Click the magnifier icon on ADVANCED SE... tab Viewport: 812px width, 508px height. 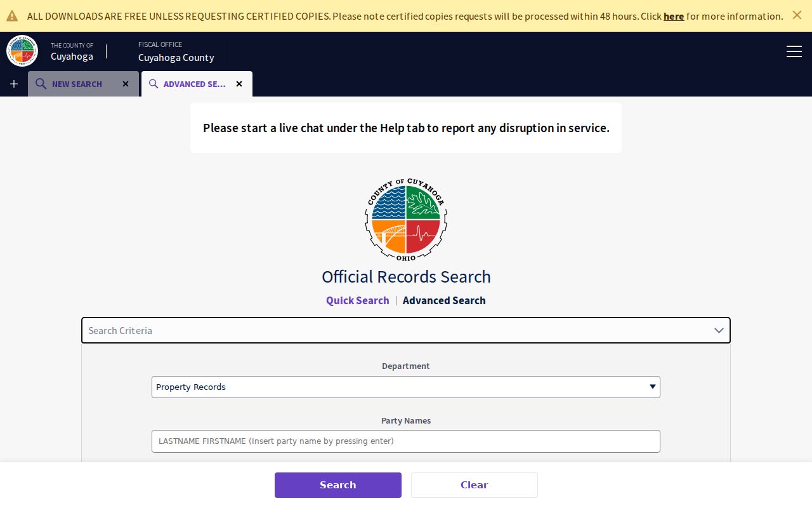pos(154,84)
